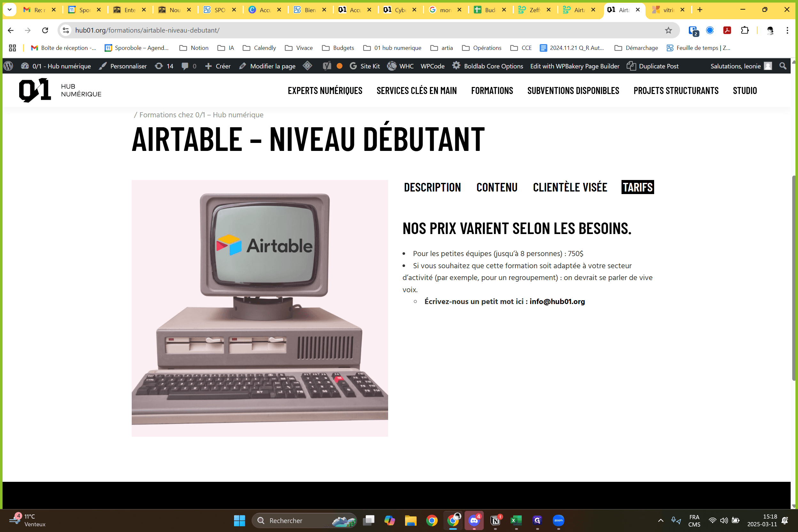Open Site Kit in the admin bar
The height and width of the screenshot is (532, 798).
click(365, 66)
